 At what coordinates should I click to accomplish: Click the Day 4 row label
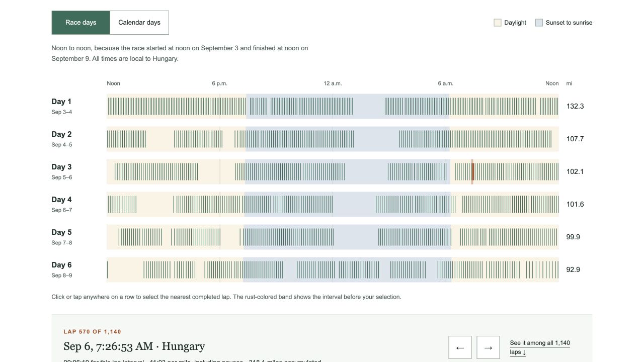(61, 200)
